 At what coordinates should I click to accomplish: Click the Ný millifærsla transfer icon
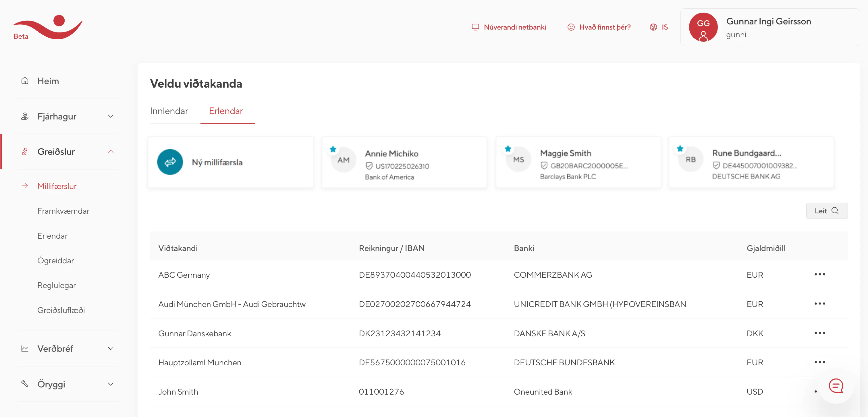[170, 162]
